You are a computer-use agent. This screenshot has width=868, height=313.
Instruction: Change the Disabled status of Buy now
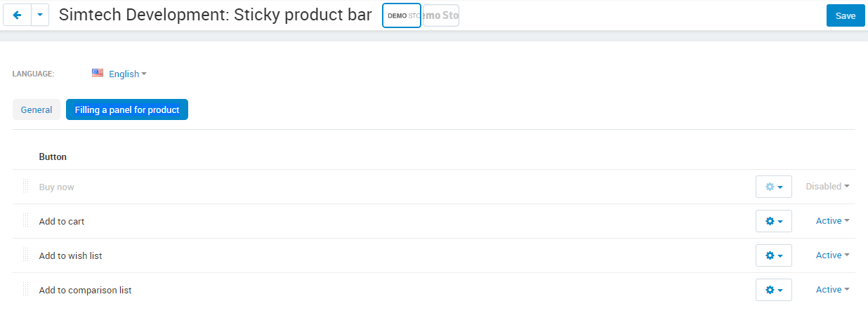[x=827, y=187]
